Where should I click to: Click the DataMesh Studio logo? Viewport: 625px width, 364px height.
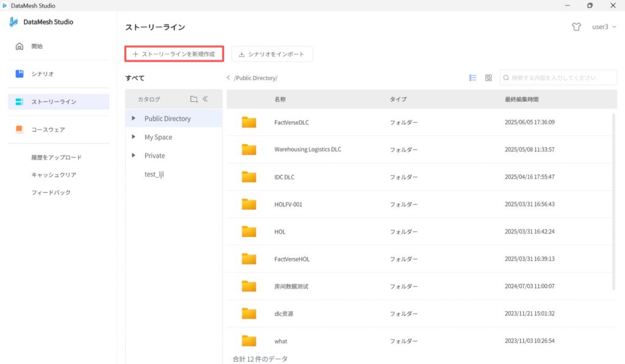click(x=13, y=22)
